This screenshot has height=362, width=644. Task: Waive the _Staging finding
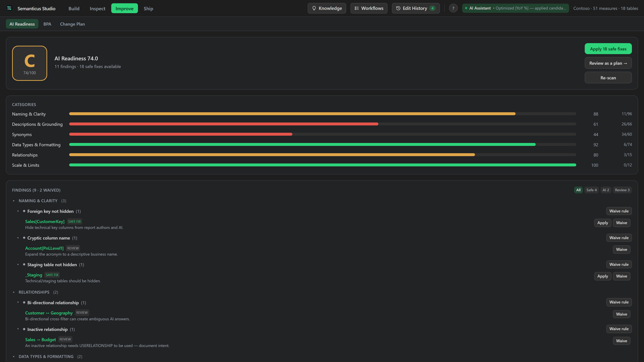(621, 276)
